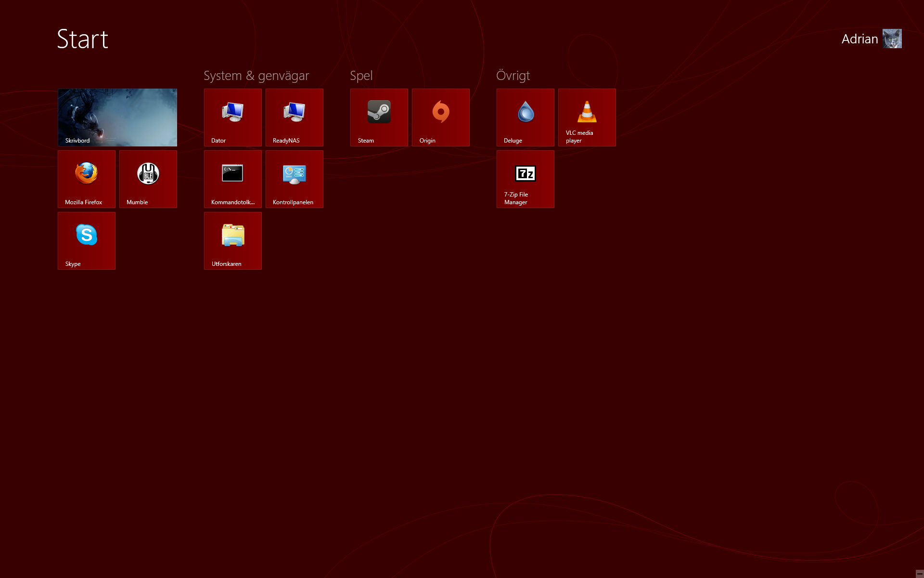The image size is (924, 578).
Task: Open the Skrivbord desktop tile
Action: click(x=117, y=117)
